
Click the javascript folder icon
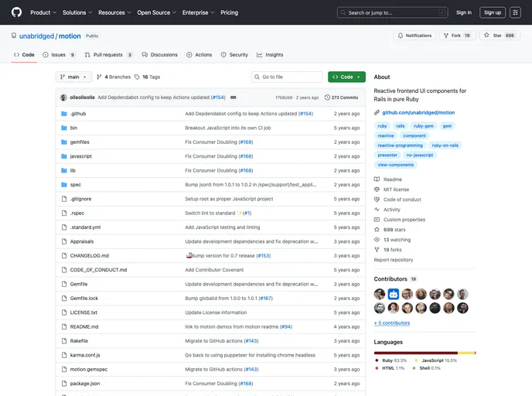[x=63, y=156]
